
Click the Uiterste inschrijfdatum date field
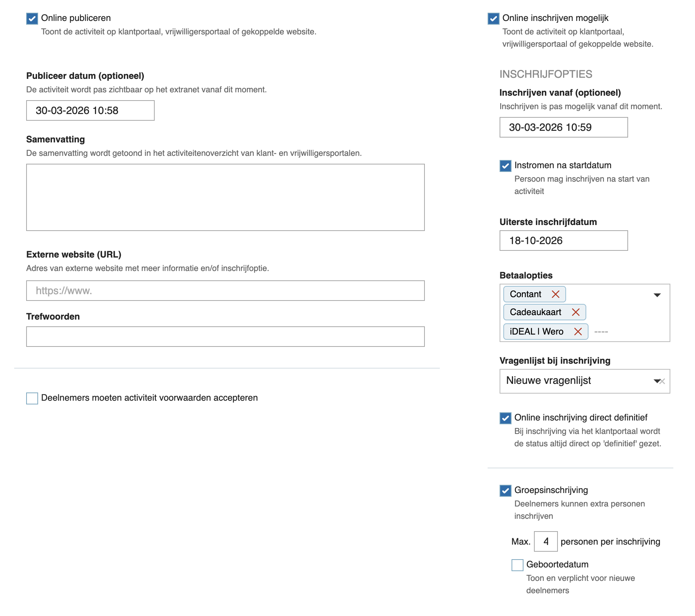[563, 241]
